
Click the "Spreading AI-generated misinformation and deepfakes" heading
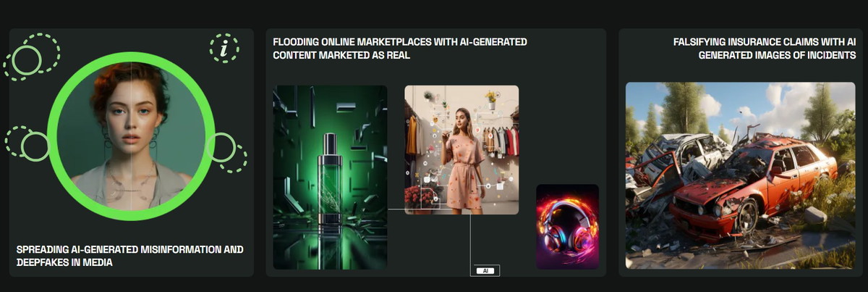click(x=129, y=256)
